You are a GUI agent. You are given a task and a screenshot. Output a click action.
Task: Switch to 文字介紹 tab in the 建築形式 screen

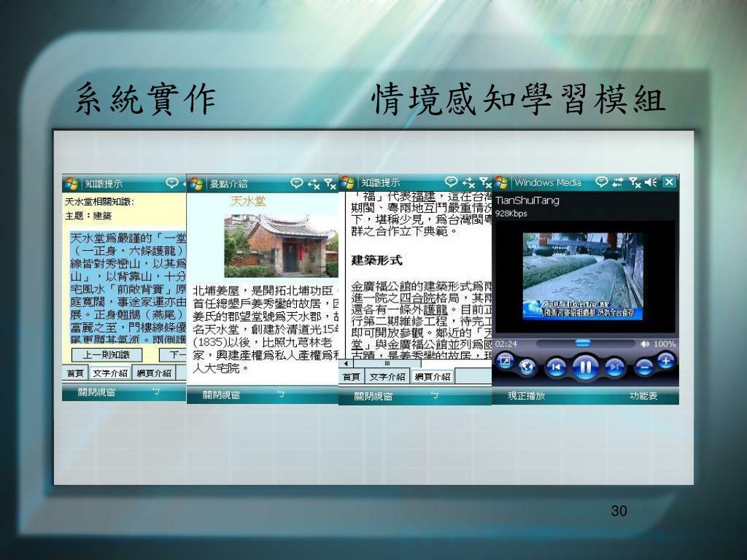click(x=387, y=377)
